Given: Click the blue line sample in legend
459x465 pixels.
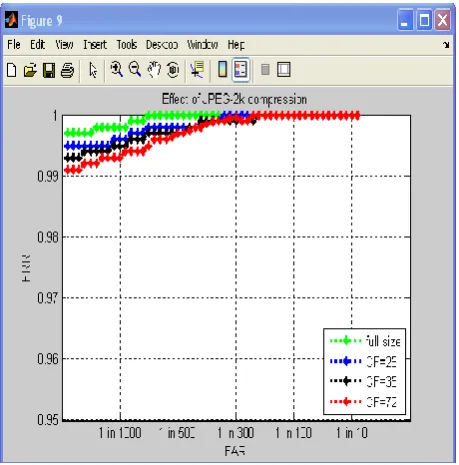Looking at the screenshot, I should (x=346, y=361).
